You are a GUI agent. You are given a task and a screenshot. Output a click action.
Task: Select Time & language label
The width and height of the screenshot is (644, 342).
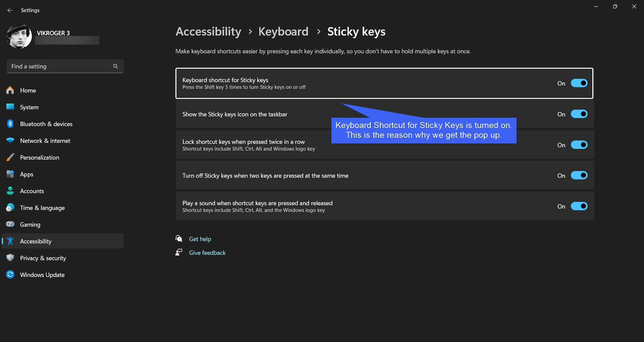point(42,208)
